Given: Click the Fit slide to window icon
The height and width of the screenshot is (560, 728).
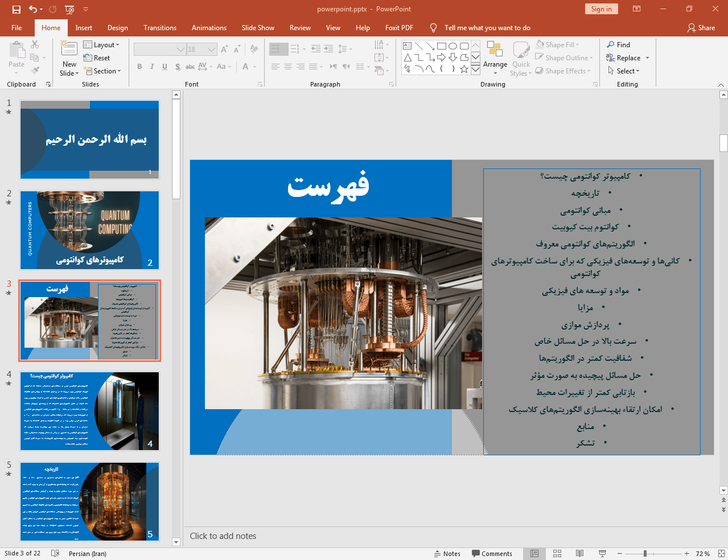Looking at the screenshot, I should pos(721,554).
